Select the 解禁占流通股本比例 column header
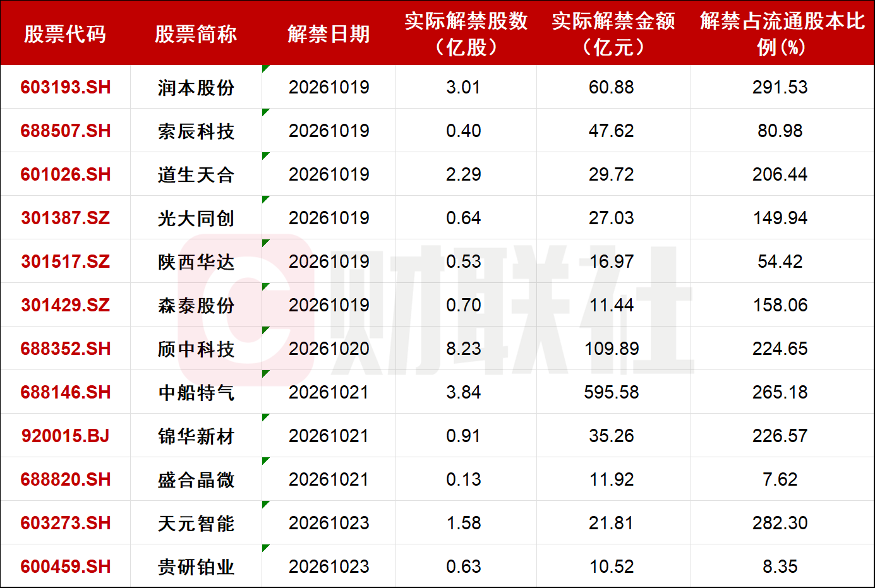 coord(782,33)
